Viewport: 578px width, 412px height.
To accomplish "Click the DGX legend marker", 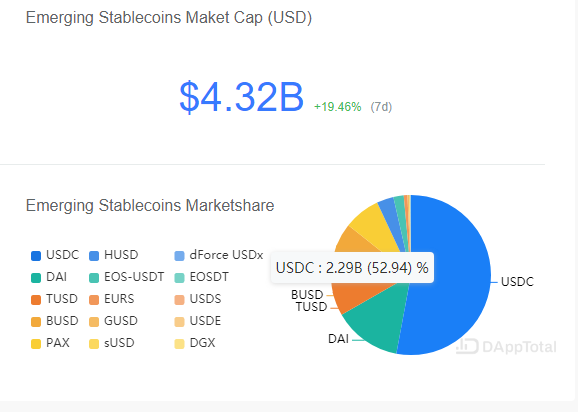I will coord(179,344).
